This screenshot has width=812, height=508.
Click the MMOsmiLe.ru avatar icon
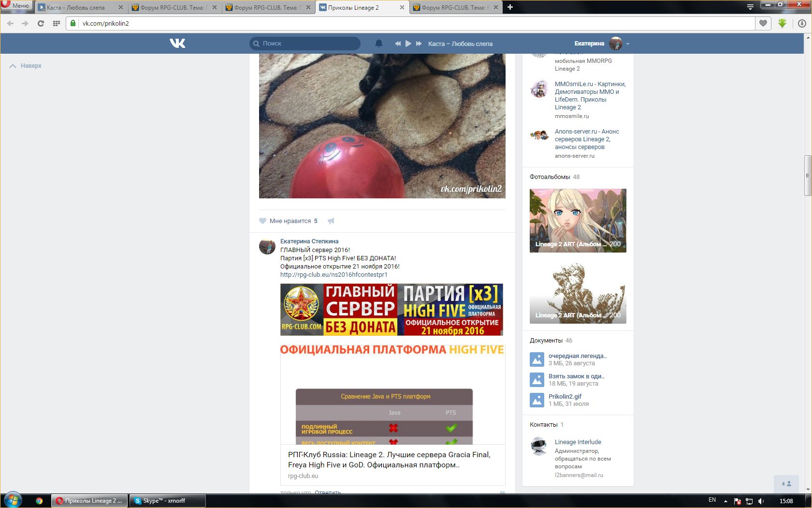pos(539,89)
